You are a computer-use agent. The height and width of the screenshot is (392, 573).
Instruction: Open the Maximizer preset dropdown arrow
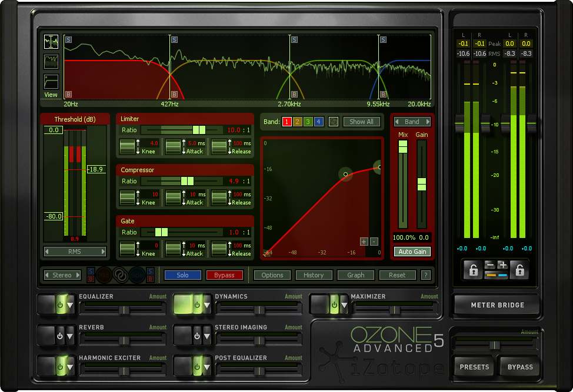(343, 306)
